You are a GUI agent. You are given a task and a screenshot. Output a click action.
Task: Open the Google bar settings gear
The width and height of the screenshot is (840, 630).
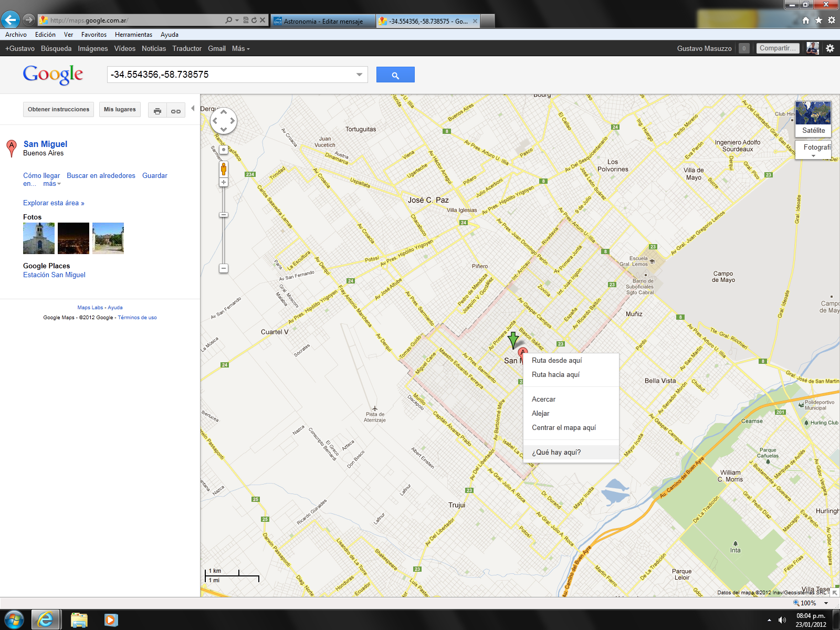point(830,48)
